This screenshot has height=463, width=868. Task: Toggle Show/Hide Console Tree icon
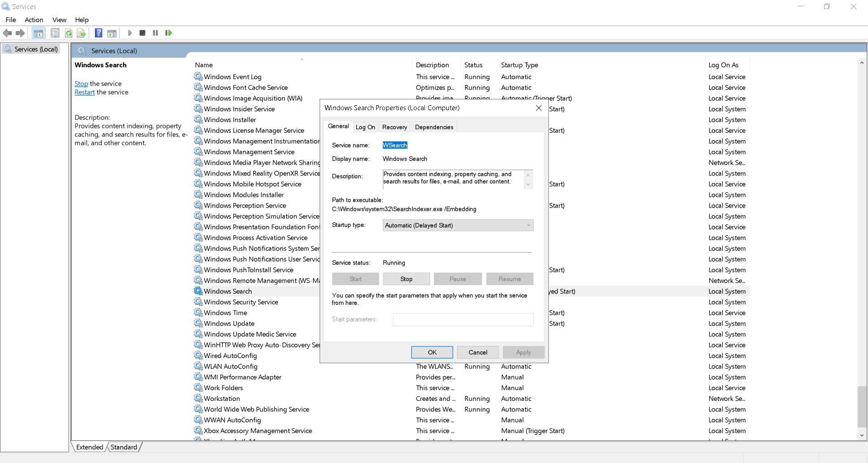pyautogui.click(x=38, y=33)
